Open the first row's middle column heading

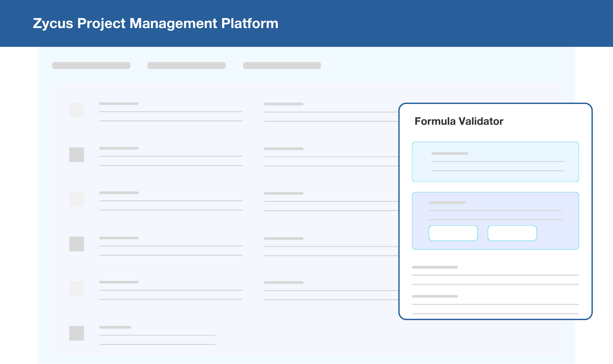[283, 104]
